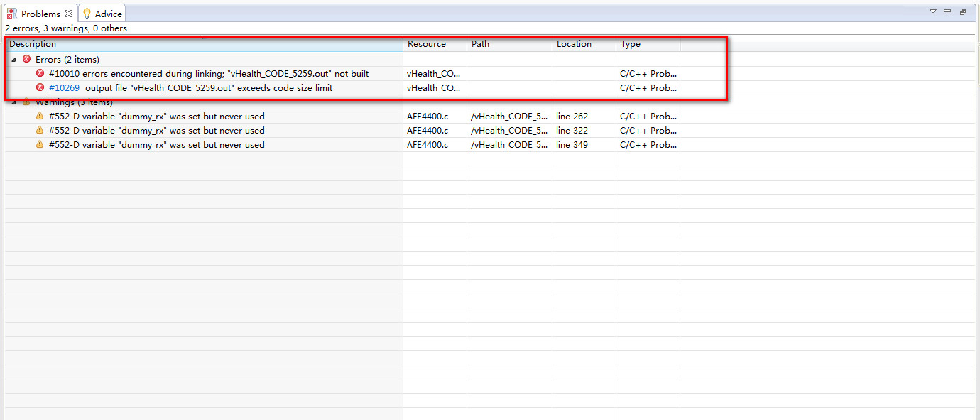Viewport: 980px width, 420px height.
Task: Switch to the Problems tab
Action: pyautogui.click(x=40, y=14)
